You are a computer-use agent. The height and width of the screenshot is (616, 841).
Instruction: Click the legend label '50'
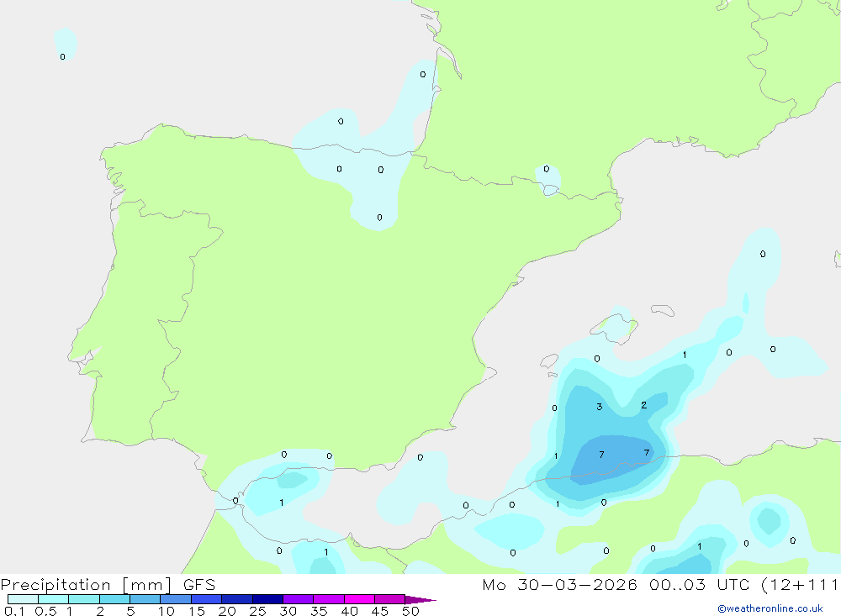tap(410, 611)
